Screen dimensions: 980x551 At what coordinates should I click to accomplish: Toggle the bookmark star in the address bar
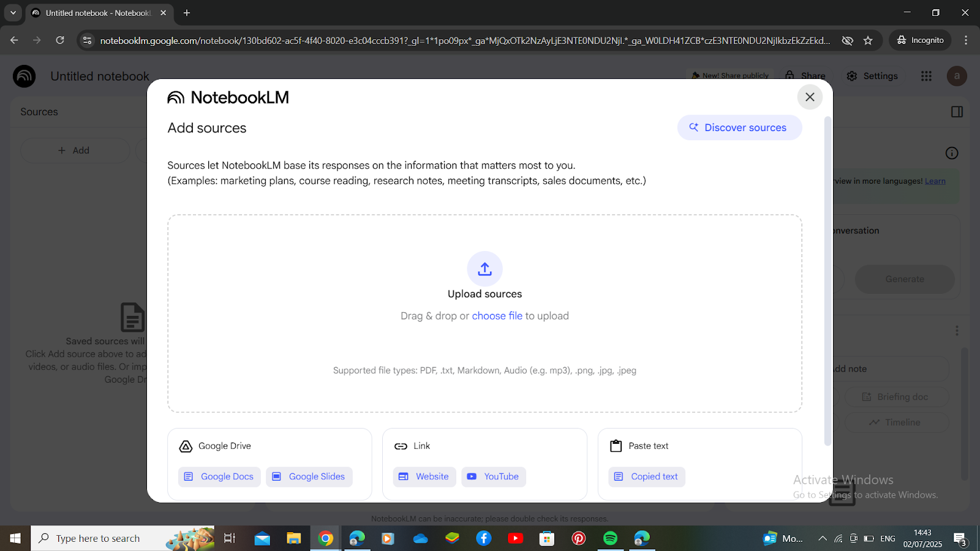tap(868, 40)
